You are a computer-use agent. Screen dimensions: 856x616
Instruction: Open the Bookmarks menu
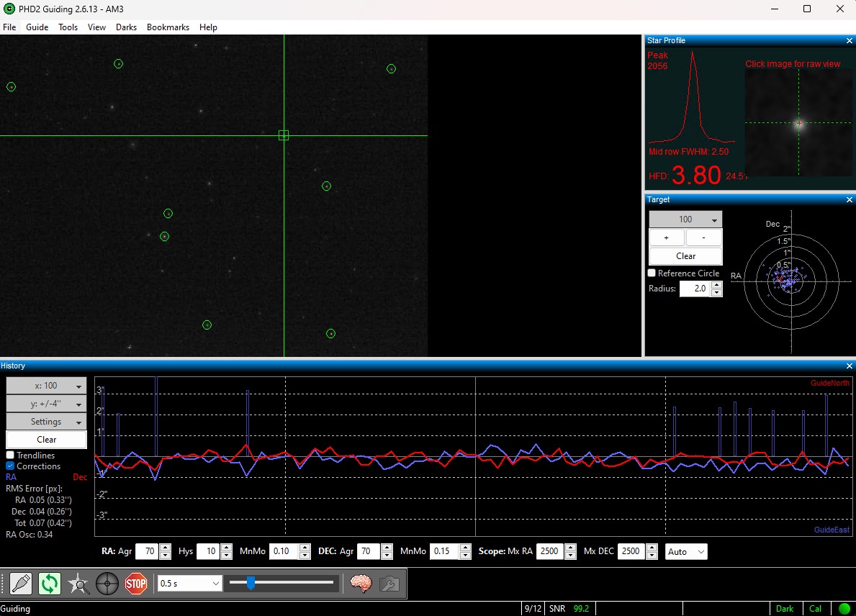168,27
